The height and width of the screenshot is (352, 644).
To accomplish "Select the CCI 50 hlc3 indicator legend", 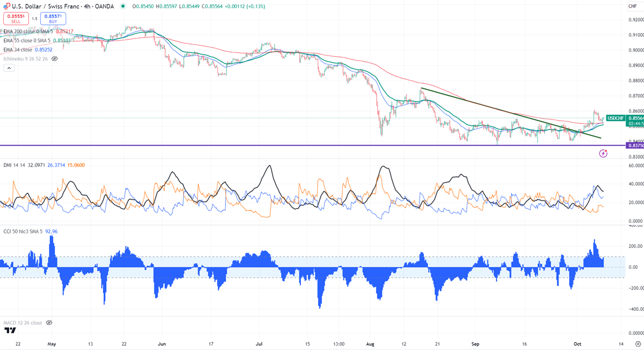I will coord(23,231).
